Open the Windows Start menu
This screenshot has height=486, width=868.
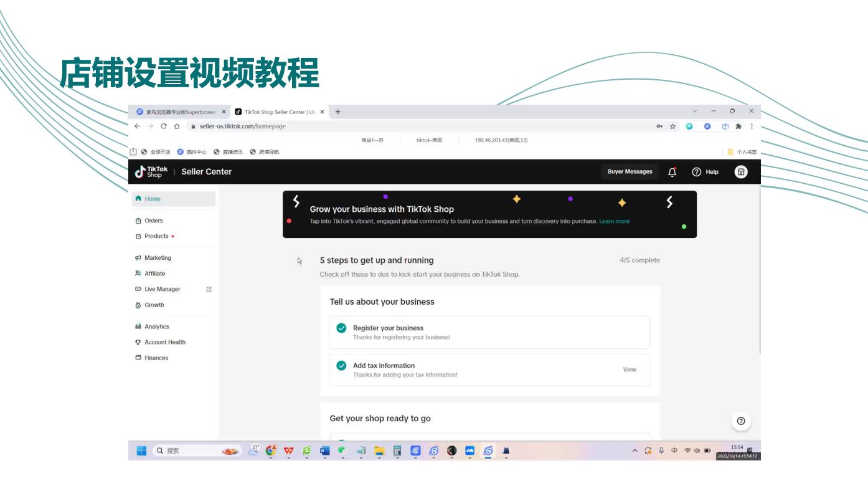point(141,450)
